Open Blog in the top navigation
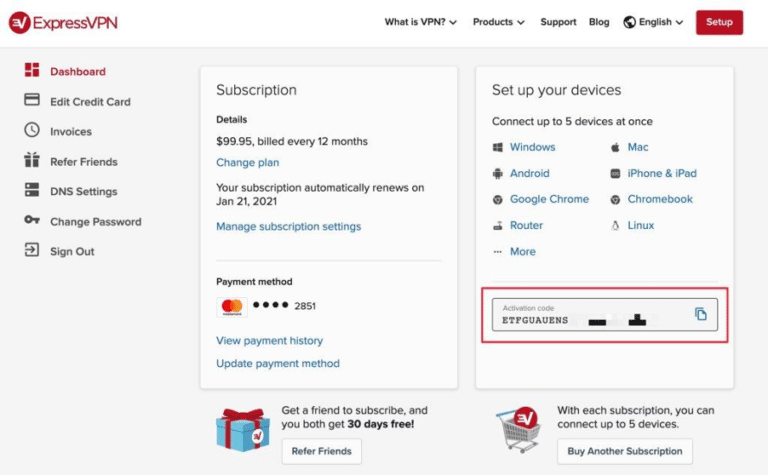768x475 pixels. (599, 22)
